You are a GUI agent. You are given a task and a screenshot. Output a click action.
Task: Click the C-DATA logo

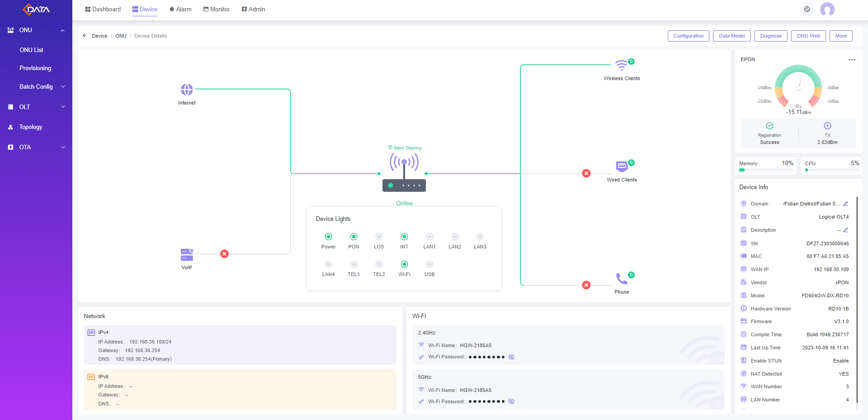click(36, 9)
